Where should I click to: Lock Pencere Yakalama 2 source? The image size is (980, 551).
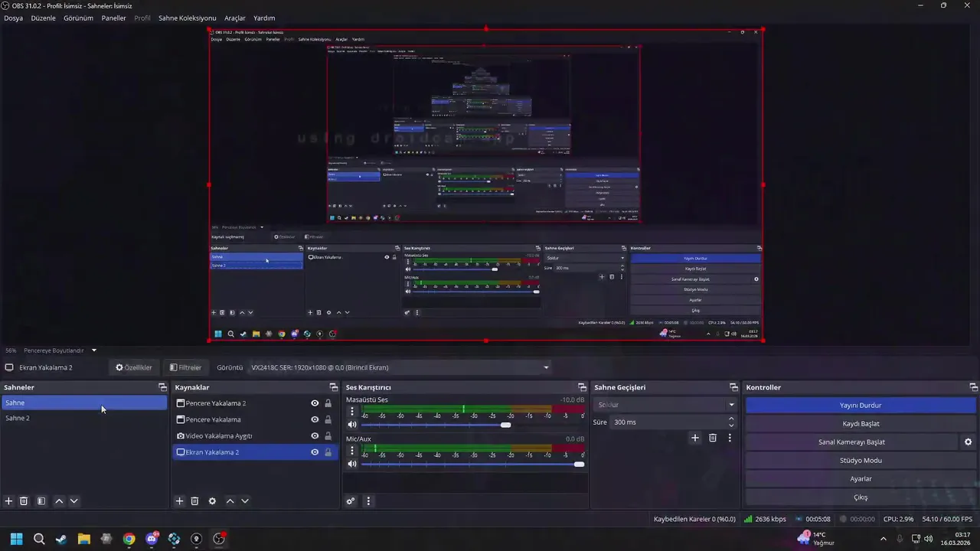click(328, 403)
